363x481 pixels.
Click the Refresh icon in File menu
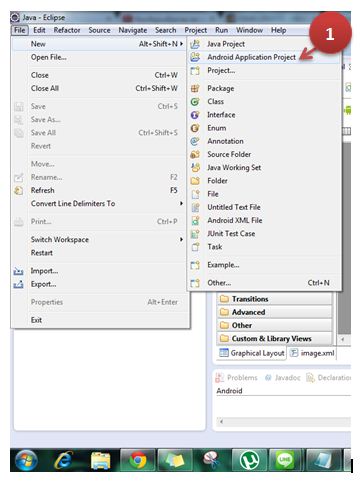point(19,191)
